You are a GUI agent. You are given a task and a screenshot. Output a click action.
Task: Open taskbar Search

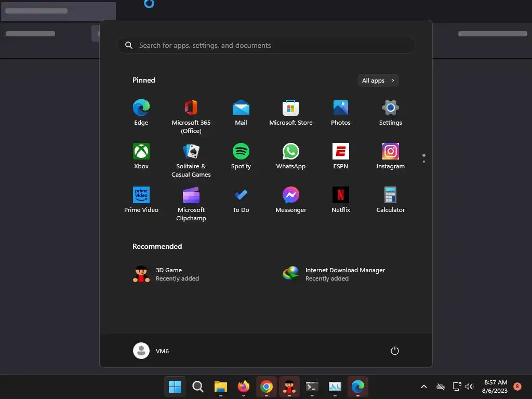[198, 387]
